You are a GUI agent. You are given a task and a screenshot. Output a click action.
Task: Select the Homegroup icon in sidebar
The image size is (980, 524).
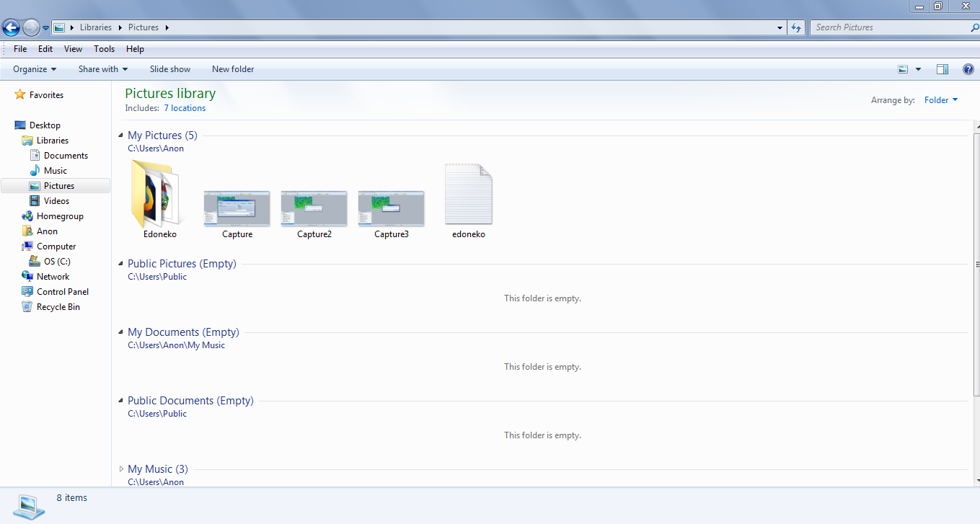(27, 216)
